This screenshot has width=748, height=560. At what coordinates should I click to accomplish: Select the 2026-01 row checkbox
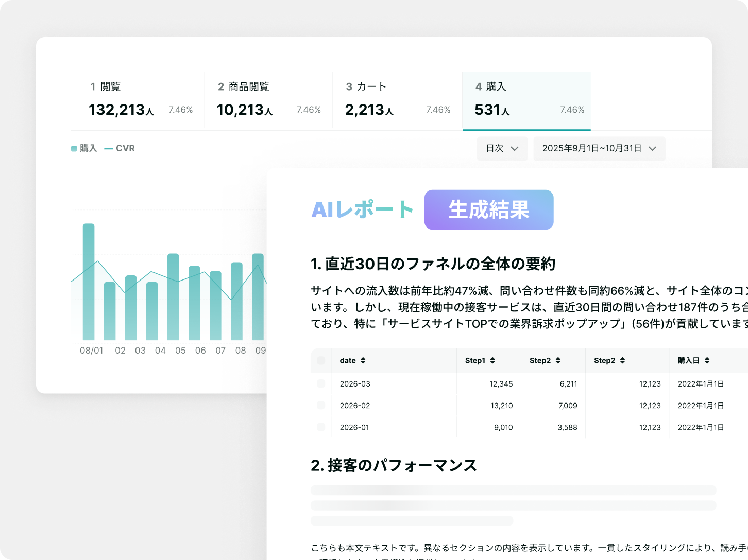(321, 427)
